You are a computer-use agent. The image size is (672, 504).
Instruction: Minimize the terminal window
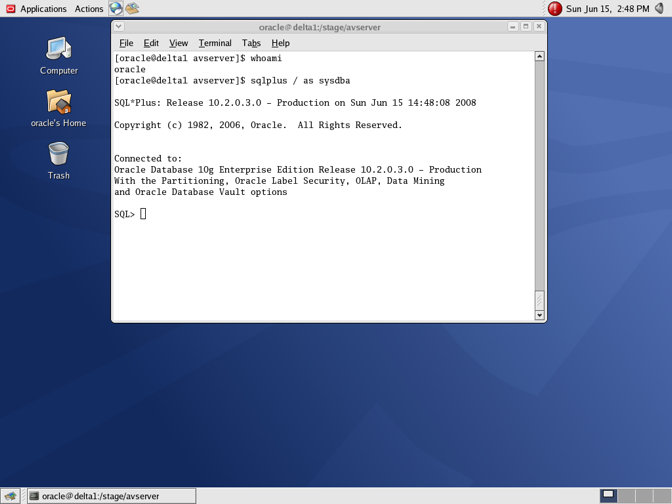513,27
